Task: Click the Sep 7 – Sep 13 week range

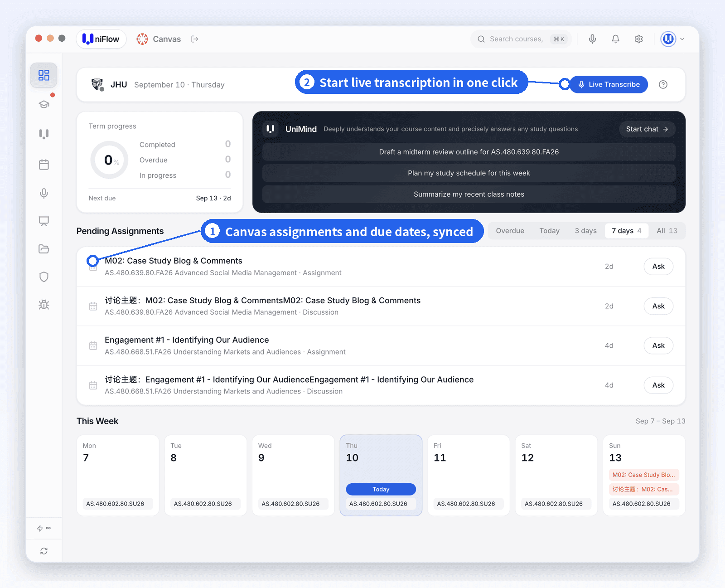Action: [x=660, y=421]
